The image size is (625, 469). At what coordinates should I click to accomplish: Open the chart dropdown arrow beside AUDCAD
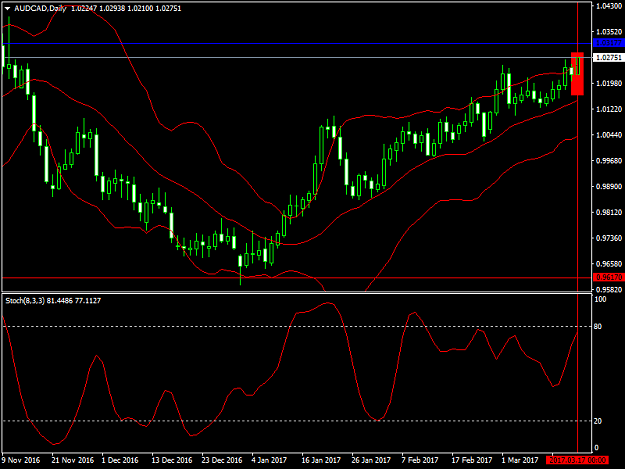coord(7,8)
